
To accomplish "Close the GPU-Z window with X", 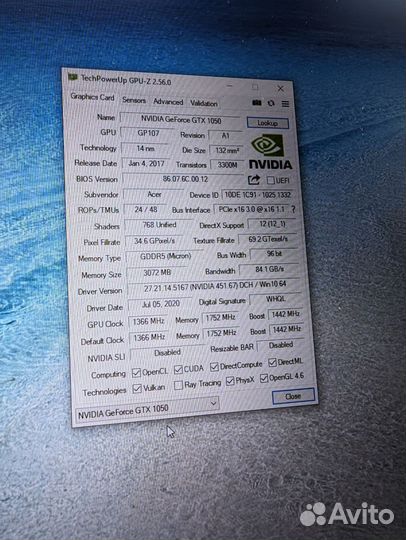I will coord(281,89).
